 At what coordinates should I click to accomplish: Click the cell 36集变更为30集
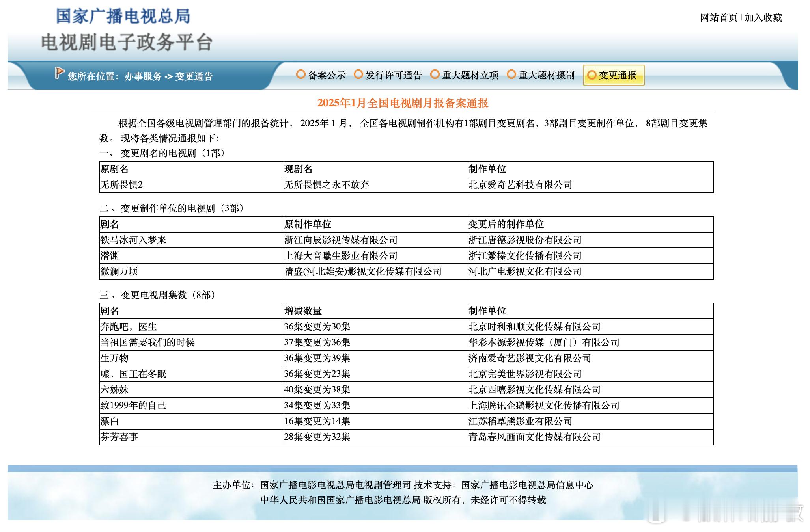pos(375,327)
